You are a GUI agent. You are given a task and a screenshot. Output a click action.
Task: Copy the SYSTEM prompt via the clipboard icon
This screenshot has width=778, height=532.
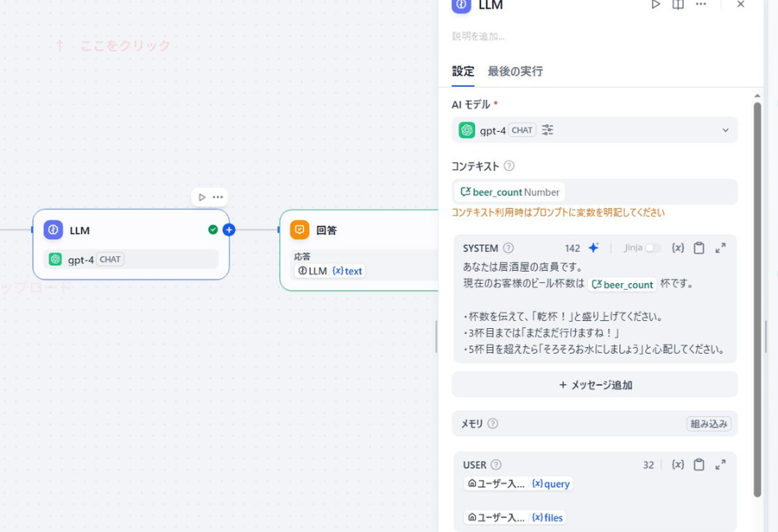[699, 247]
